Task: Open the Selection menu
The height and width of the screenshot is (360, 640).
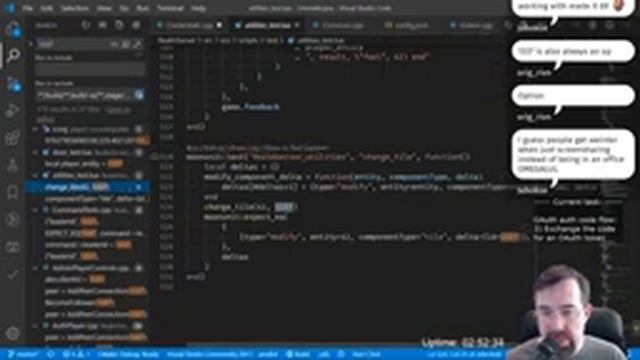Action: point(75,8)
